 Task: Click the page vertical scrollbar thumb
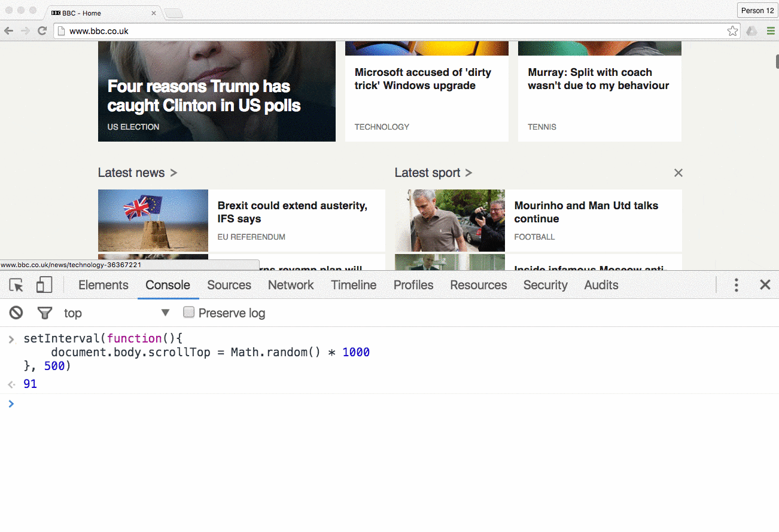click(777, 61)
